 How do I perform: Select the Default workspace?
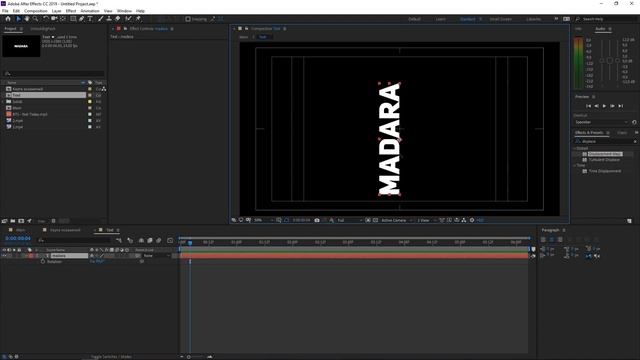click(x=414, y=19)
